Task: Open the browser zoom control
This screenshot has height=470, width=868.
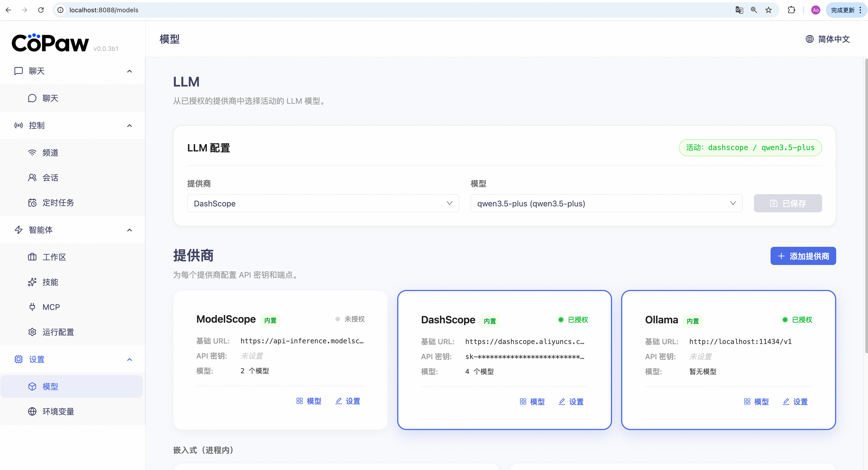Action: pos(754,10)
